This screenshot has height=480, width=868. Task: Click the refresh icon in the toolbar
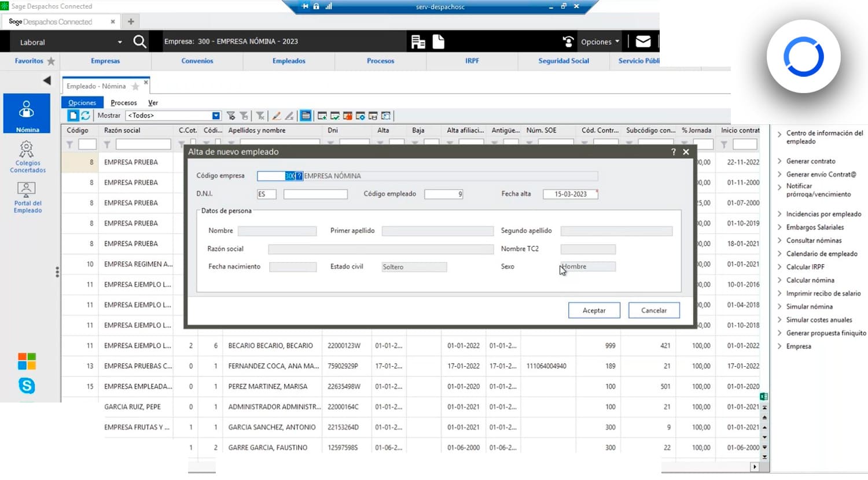(x=86, y=116)
